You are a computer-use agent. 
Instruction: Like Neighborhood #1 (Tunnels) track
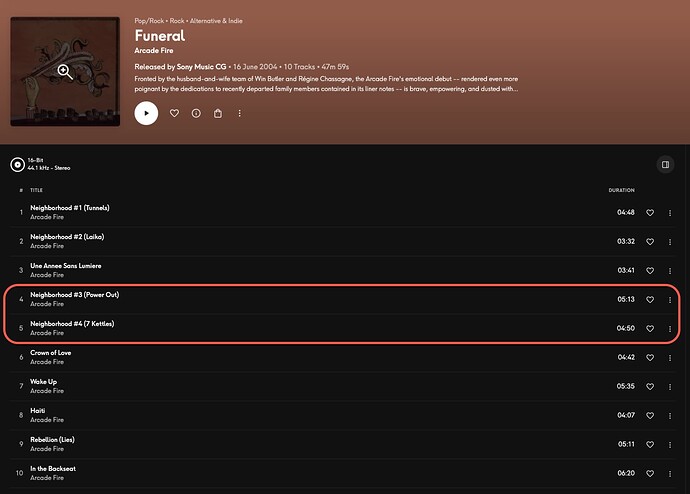coord(650,212)
